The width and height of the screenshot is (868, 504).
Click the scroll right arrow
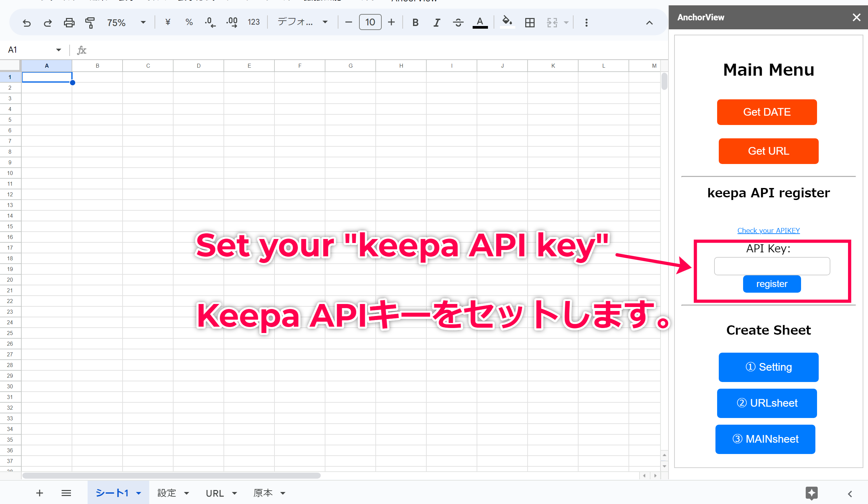655,476
